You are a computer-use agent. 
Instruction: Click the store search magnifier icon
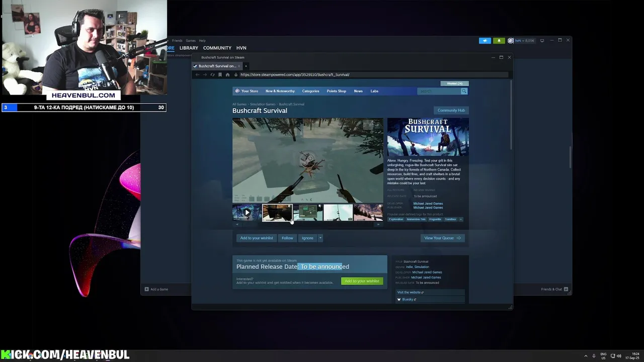tap(464, 91)
